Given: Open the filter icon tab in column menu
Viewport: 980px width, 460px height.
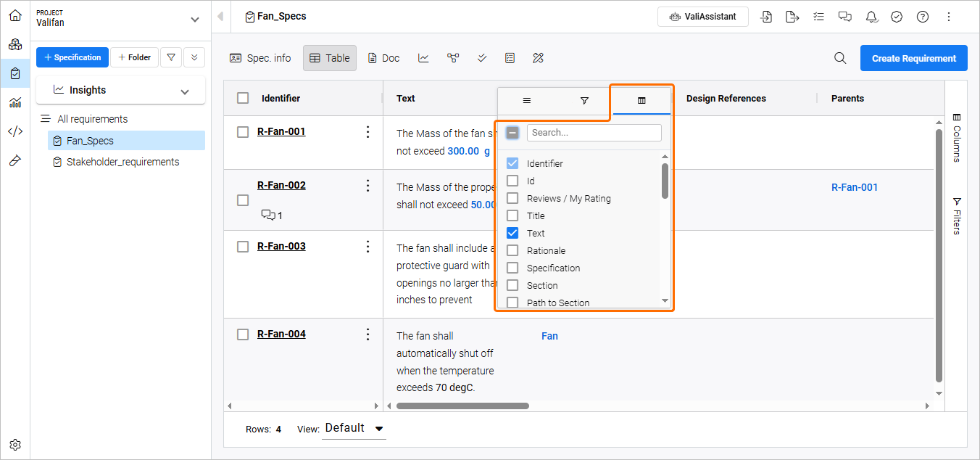Looking at the screenshot, I should (x=584, y=101).
